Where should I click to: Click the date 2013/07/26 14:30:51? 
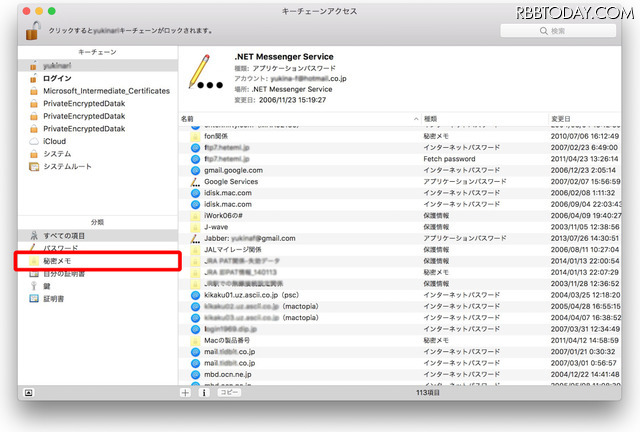(x=584, y=238)
